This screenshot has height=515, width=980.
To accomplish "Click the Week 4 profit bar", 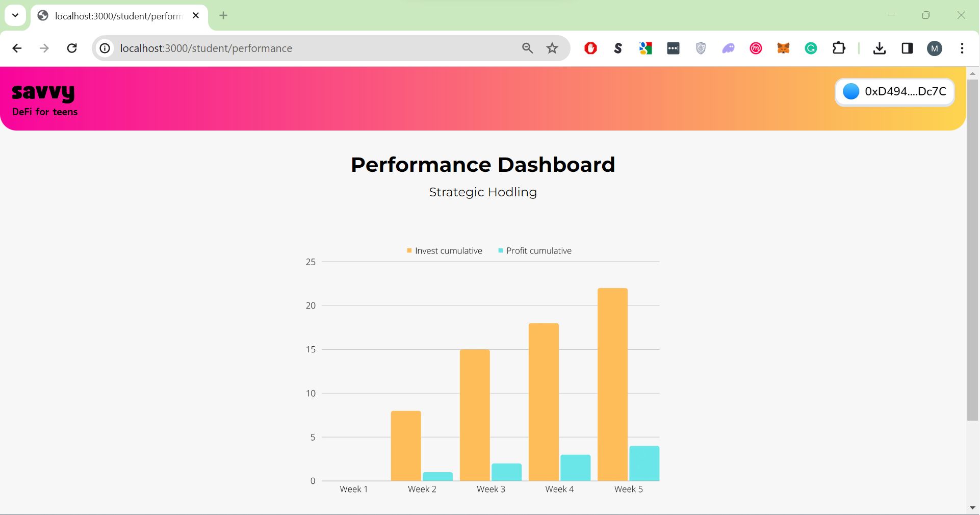I will (575, 468).
